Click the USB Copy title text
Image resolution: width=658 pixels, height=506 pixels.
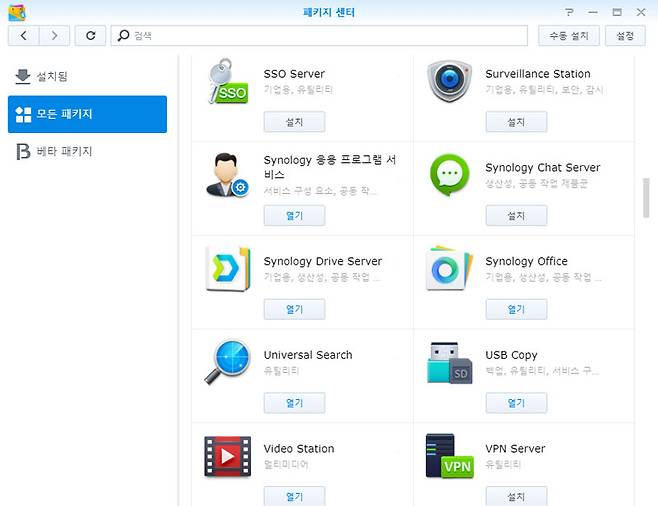pos(511,355)
